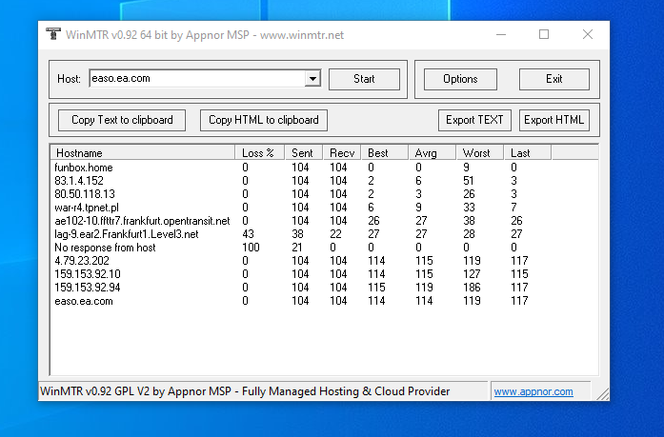Image resolution: width=664 pixels, height=437 pixels.
Task: Click the Recv column header
Action: (342, 153)
